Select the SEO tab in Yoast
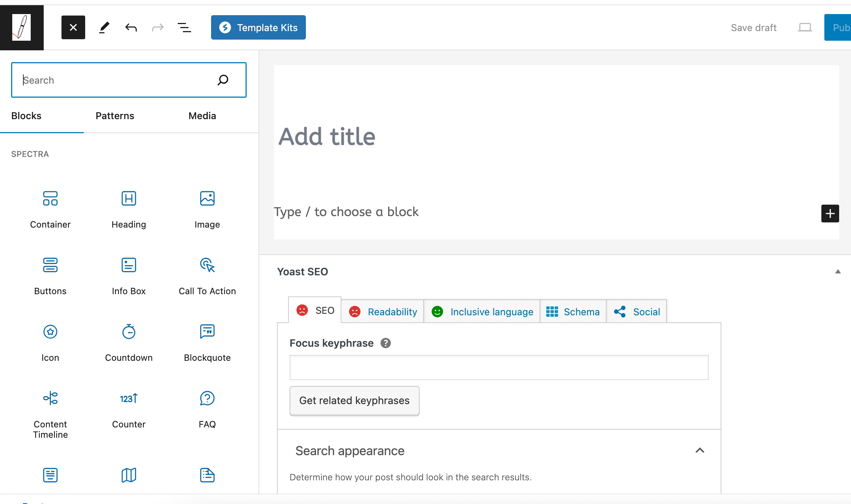The width and height of the screenshot is (851, 504). click(315, 310)
